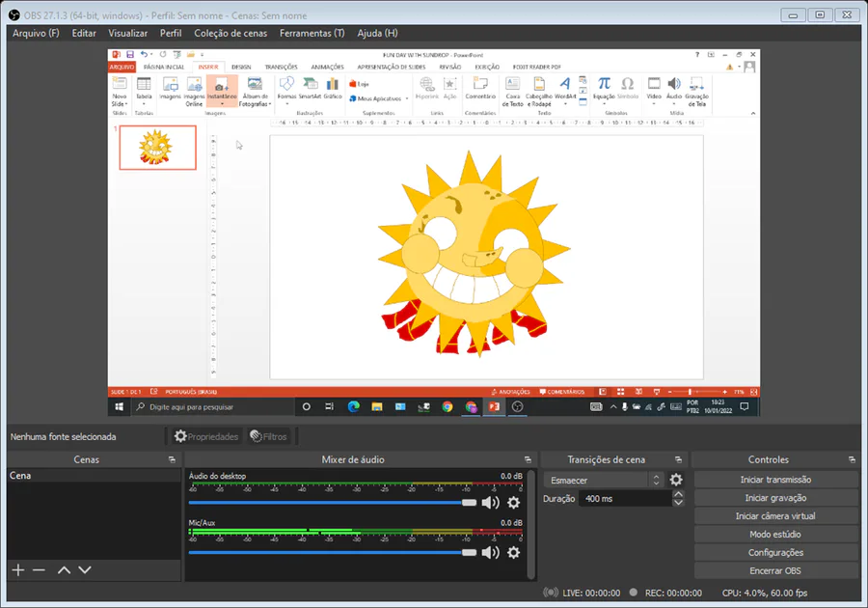Click PowerPoint undo icon in quick access
The image size is (868, 608).
click(x=144, y=54)
